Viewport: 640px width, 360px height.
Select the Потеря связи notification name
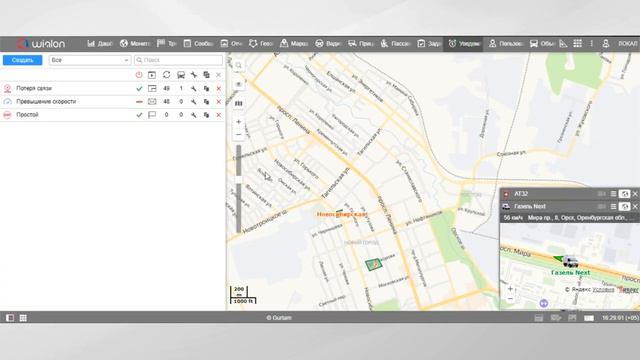click(x=34, y=88)
